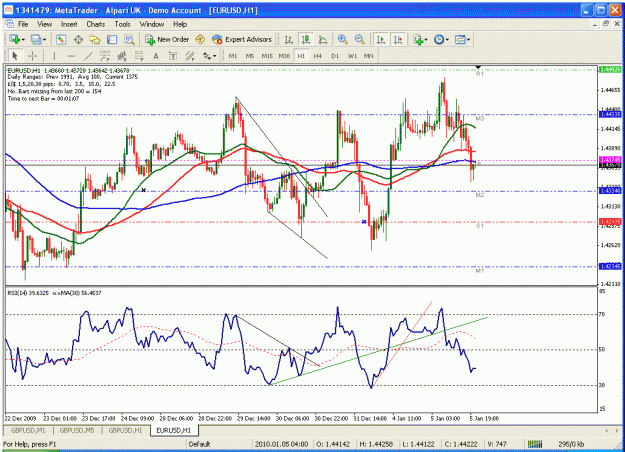Screen dimensions: 625x452
Task: Switch to the GBPUSD,M5 chart tab
Action: pos(77,430)
